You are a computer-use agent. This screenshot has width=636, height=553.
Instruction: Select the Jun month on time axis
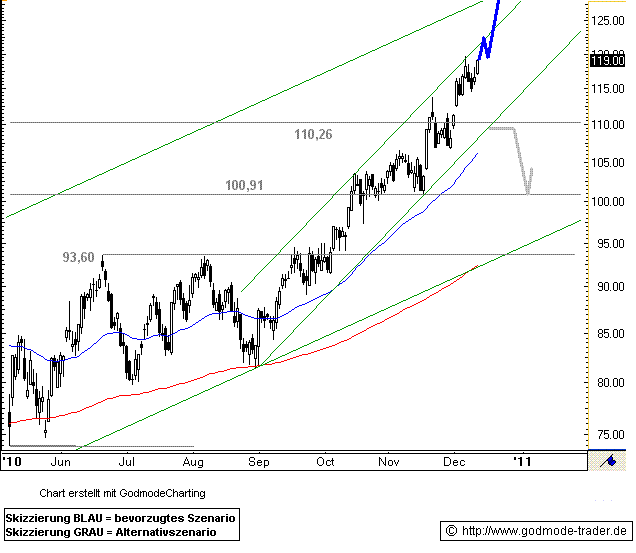click(x=60, y=462)
